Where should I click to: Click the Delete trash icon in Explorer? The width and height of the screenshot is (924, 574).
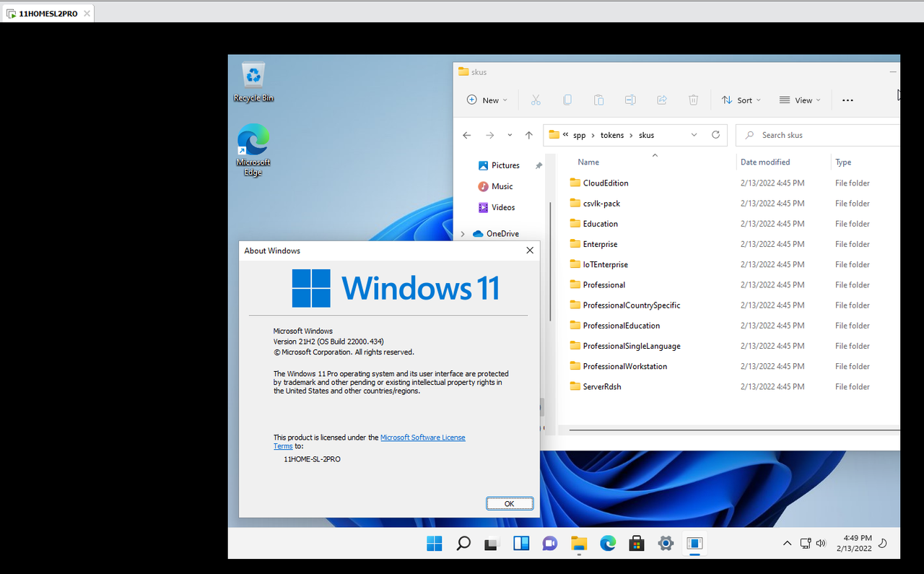tap(693, 100)
